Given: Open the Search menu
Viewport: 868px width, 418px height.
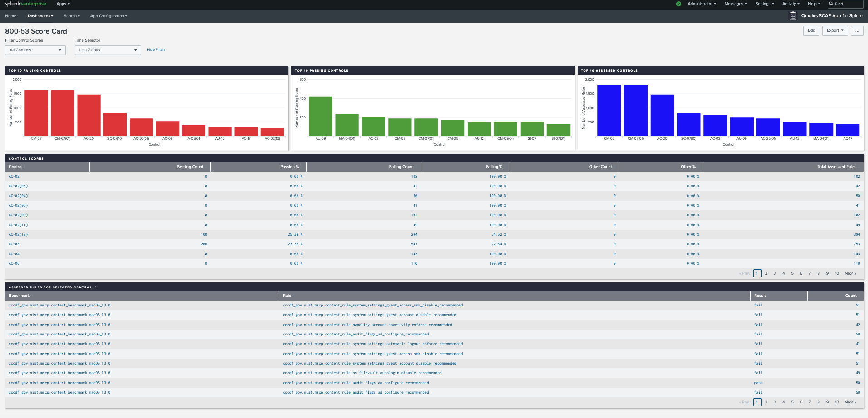Looking at the screenshot, I should (72, 16).
